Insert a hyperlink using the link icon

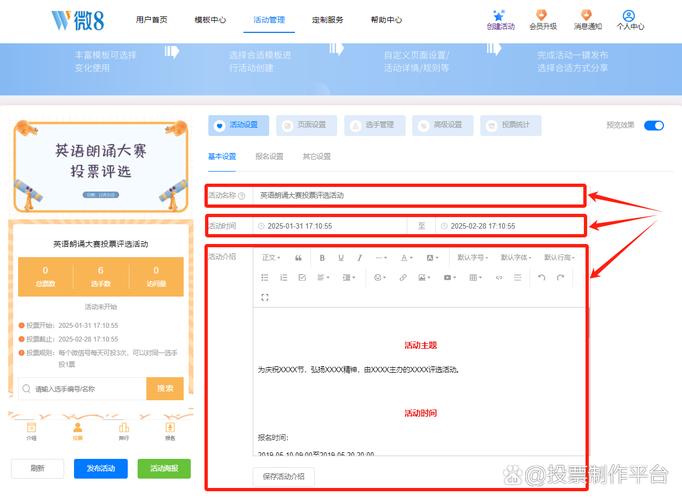403,277
